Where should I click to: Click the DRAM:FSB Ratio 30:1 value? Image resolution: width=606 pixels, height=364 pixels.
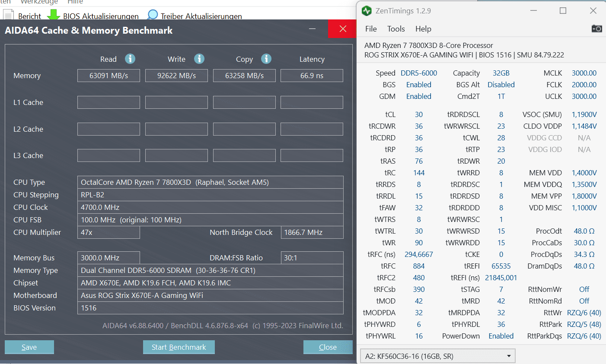pos(312,258)
